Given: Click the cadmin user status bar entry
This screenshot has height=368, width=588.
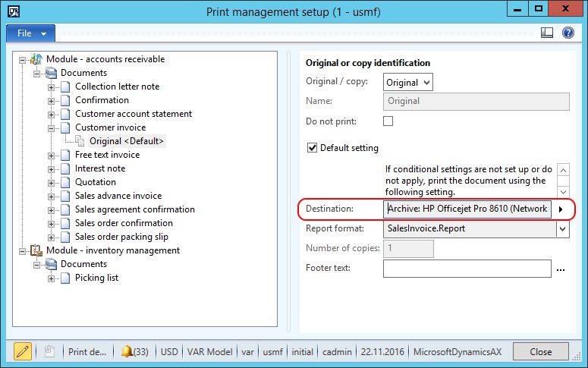Looking at the screenshot, I should [x=337, y=352].
